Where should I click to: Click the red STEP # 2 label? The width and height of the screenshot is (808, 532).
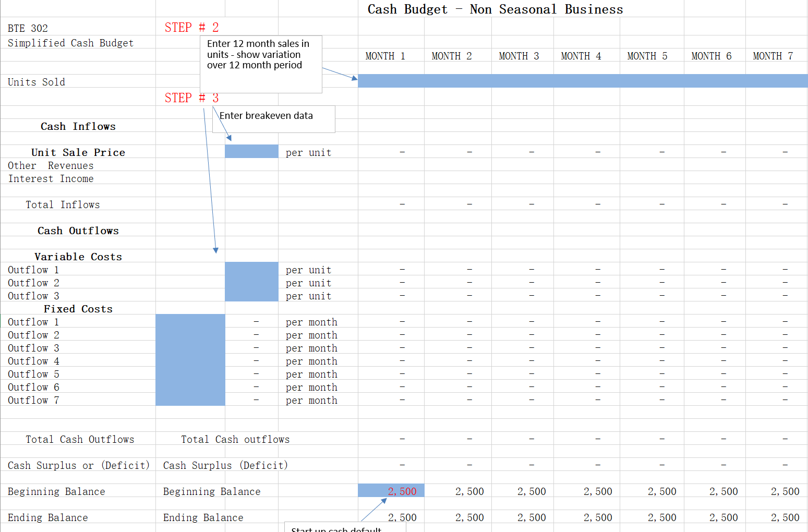[191, 27]
